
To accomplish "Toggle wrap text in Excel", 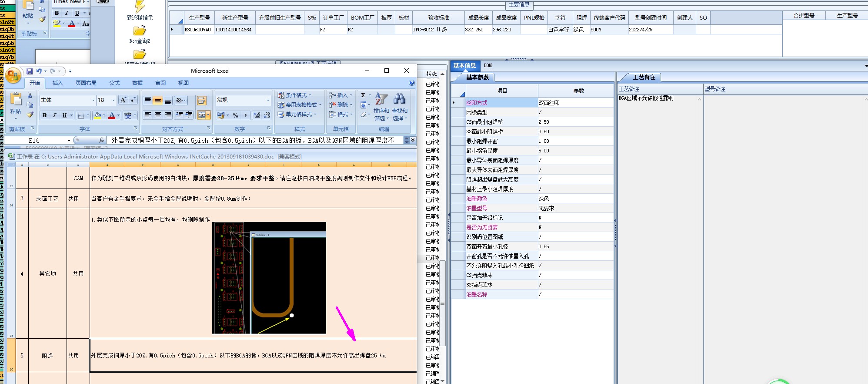I will pos(202,101).
